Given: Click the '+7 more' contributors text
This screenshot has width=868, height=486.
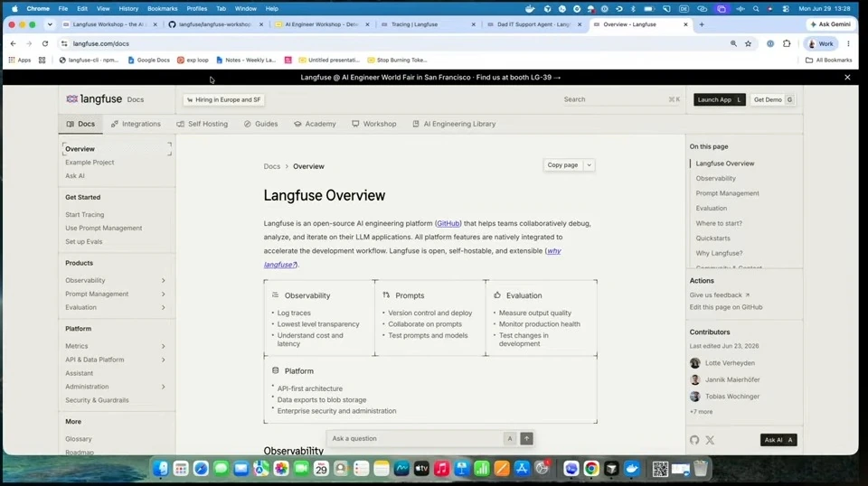Looking at the screenshot, I should [x=701, y=412].
